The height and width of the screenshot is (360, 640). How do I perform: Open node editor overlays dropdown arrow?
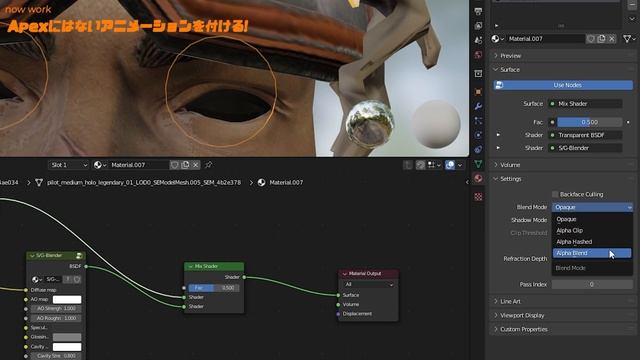pos(460,165)
